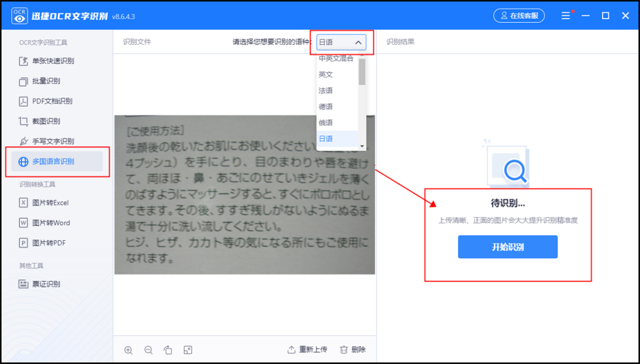
Task: Click the single recognition lightning icon
Action: [23, 61]
